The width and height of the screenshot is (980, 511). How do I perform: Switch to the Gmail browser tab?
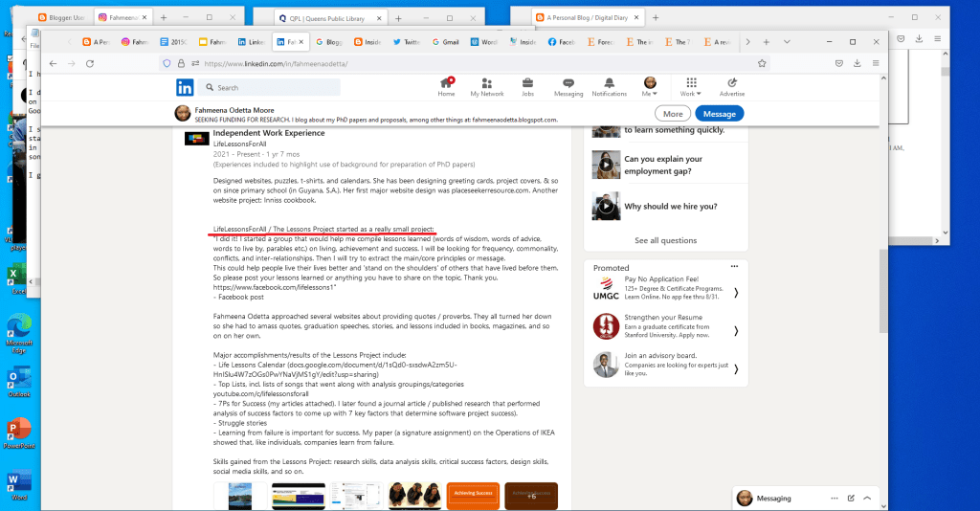click(445, 42)
